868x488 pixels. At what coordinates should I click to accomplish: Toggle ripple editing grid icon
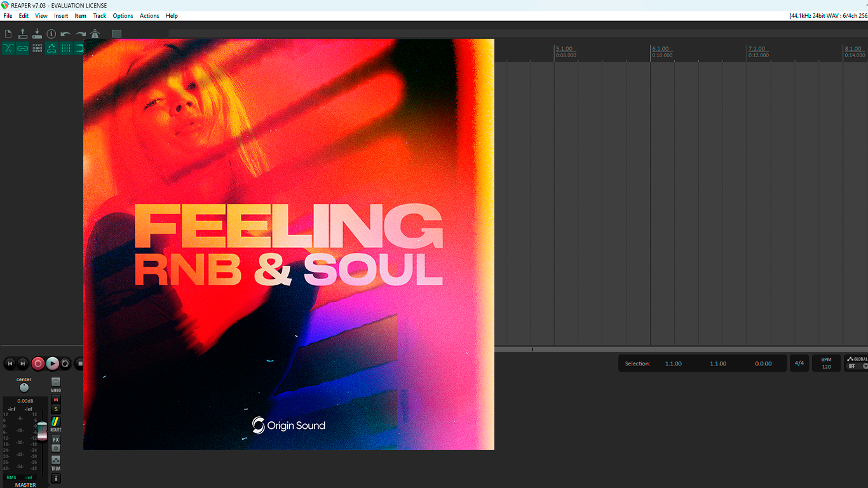37,48
